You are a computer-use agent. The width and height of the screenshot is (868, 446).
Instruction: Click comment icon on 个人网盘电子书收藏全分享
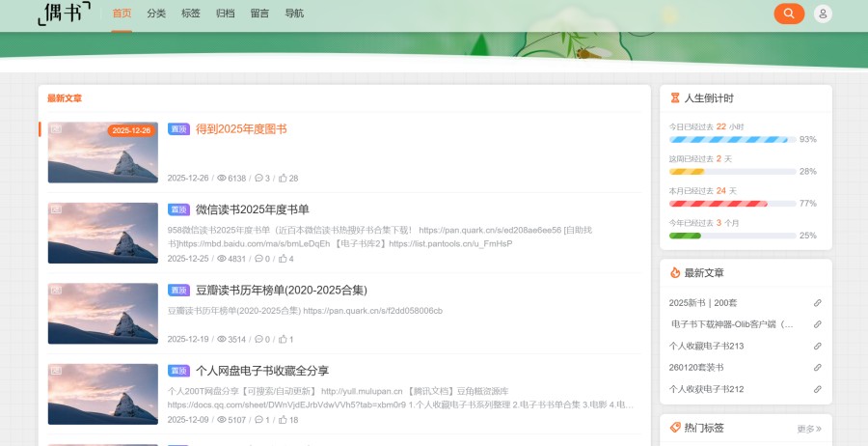(x=258, y=420)
